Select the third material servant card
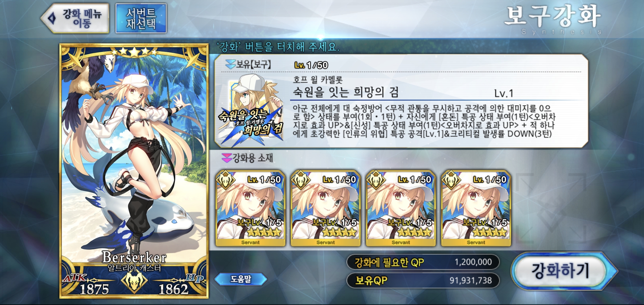The width and height of the screenshot is (644, 305). [x=401, y=208]
